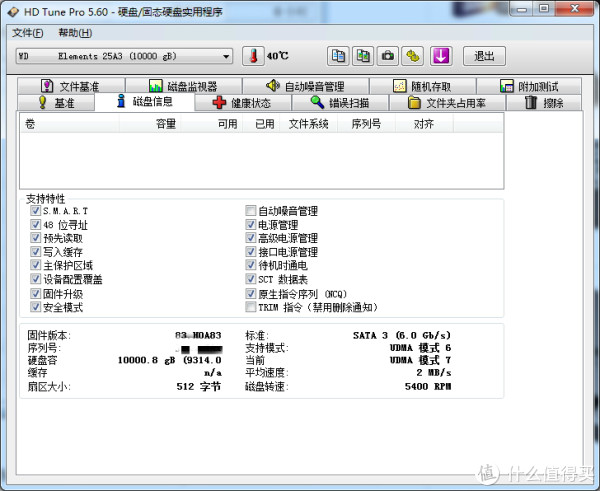Click the 40℃ temperature reading
Screen dimensions: 600x491
[278, 56]
